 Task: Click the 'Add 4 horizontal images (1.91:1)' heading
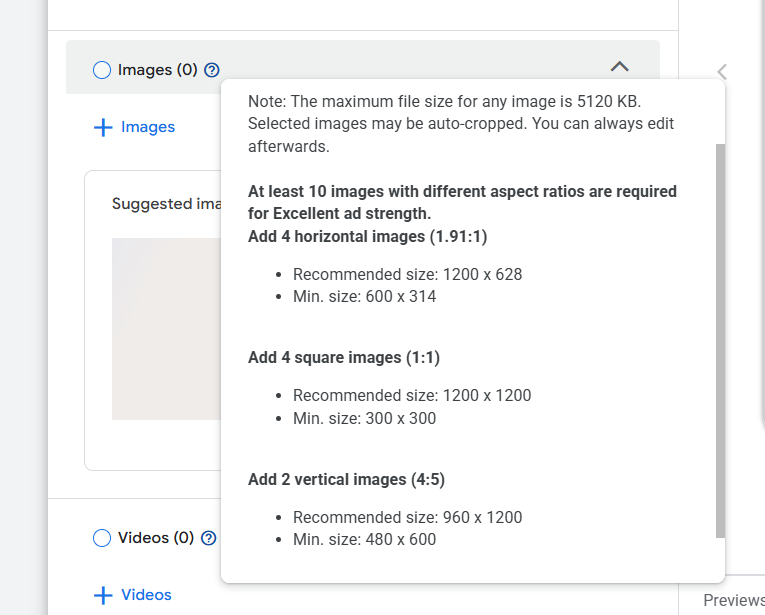367,237
